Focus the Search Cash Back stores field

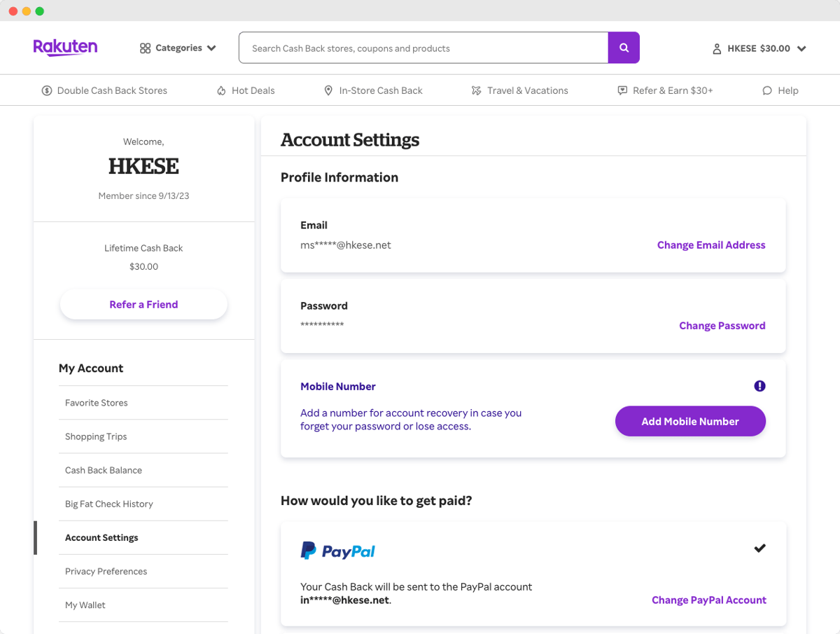(423, 48)
